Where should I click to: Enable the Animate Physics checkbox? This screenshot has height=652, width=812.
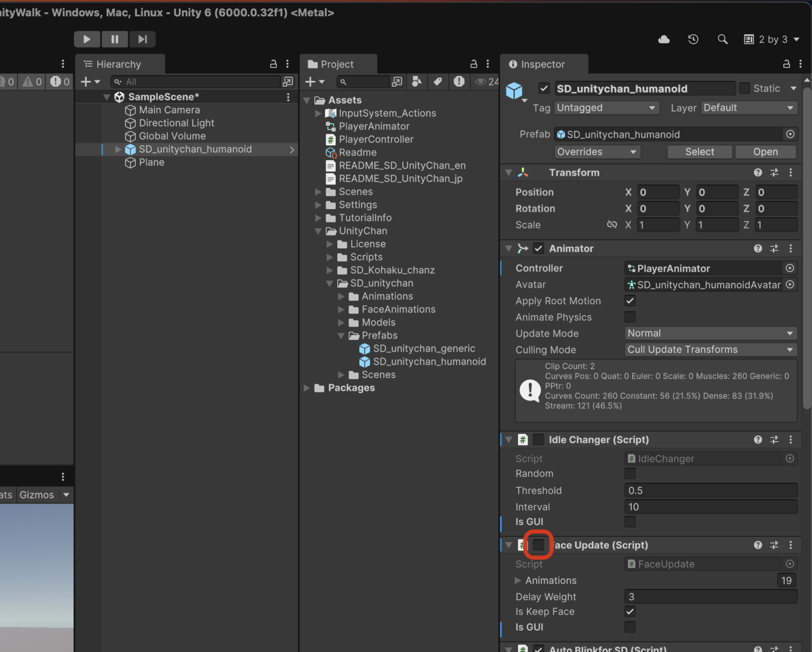[x=630, y=317]
